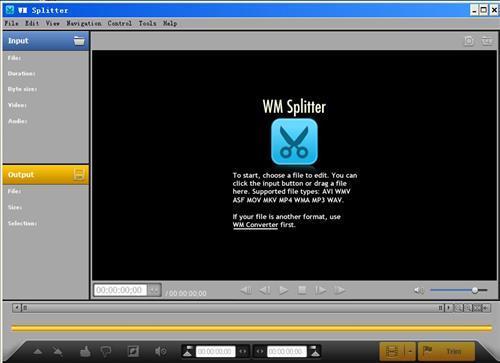500x363 pixels.
Task: Click the WM Splitter title bar app icon
Action: pyautogui.click(x=10, y=10)
